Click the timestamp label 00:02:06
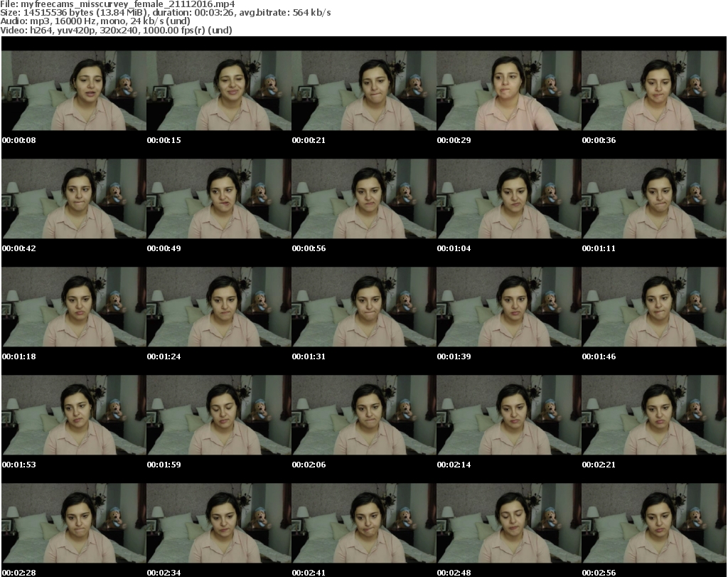 [309, 465]
